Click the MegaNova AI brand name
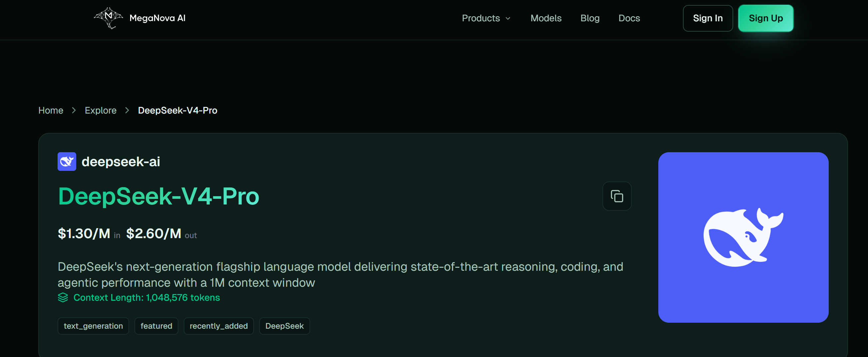 (x=157, y=18)
